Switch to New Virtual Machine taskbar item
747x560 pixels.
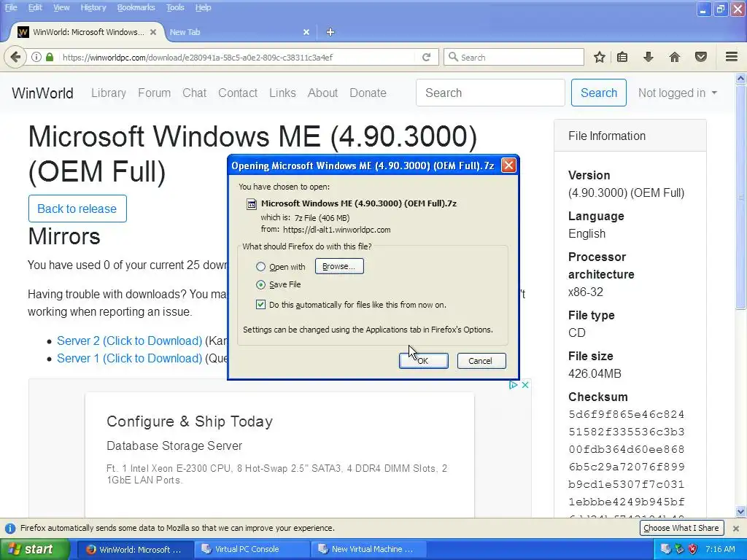368,549
